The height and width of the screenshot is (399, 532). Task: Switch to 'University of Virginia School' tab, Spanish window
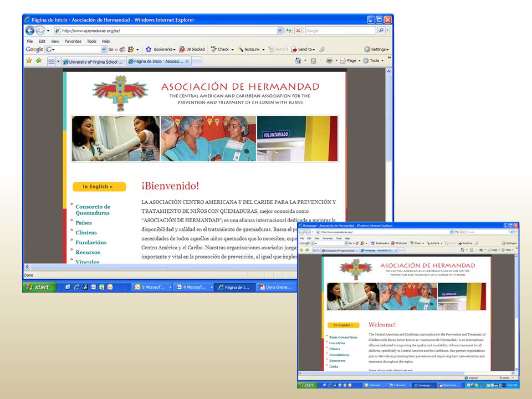point(93,62)
